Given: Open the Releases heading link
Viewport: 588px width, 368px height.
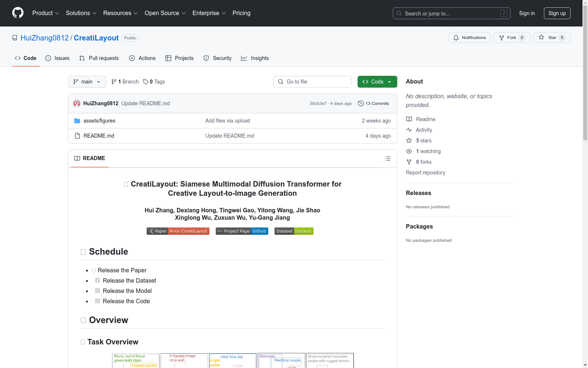Looking at the screenshot, I should click(x=419, y=193).
